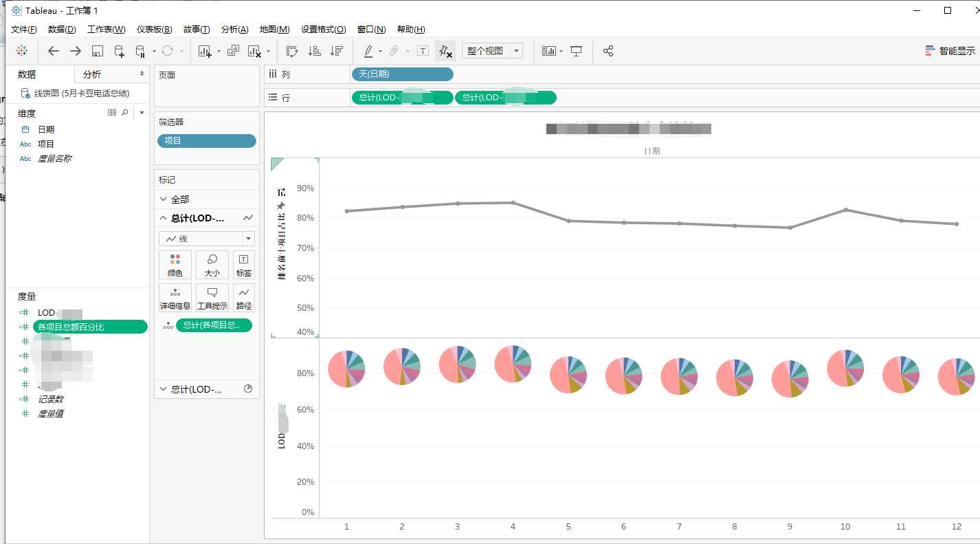Open the Show/Hide cards icon
This screenshot has height=544, width=980.
[548, 51]
